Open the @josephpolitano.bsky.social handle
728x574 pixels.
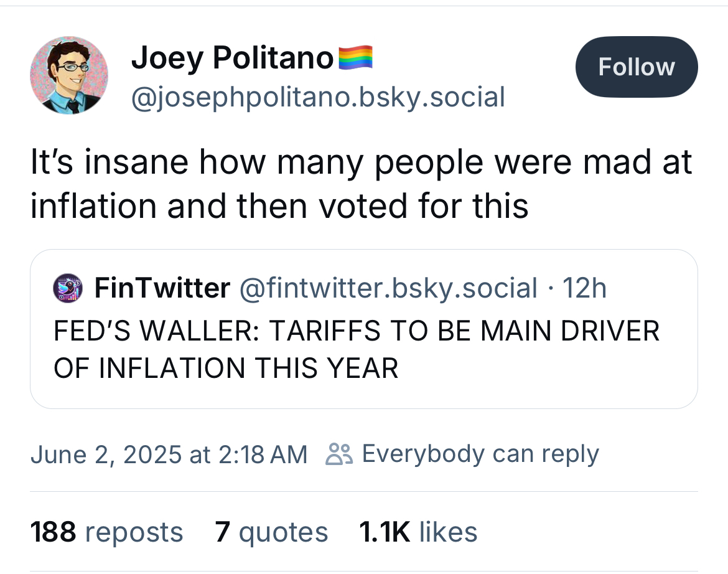point(317,97)
